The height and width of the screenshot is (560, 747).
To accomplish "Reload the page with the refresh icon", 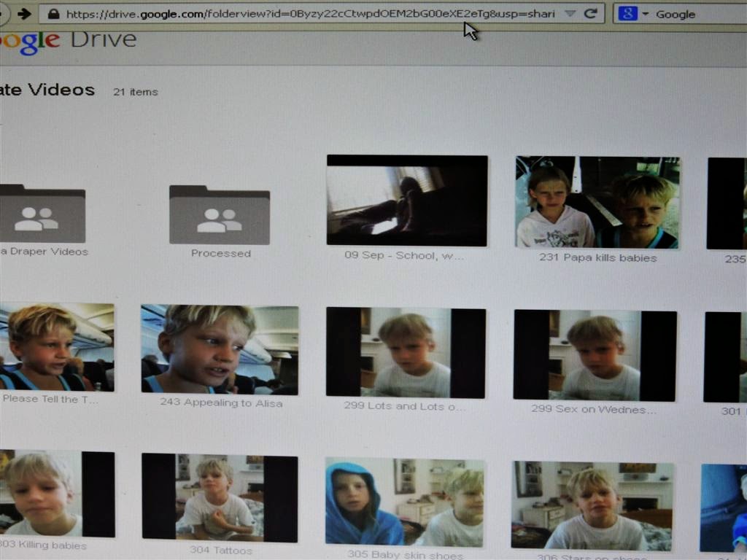I will tap(591, 14).
